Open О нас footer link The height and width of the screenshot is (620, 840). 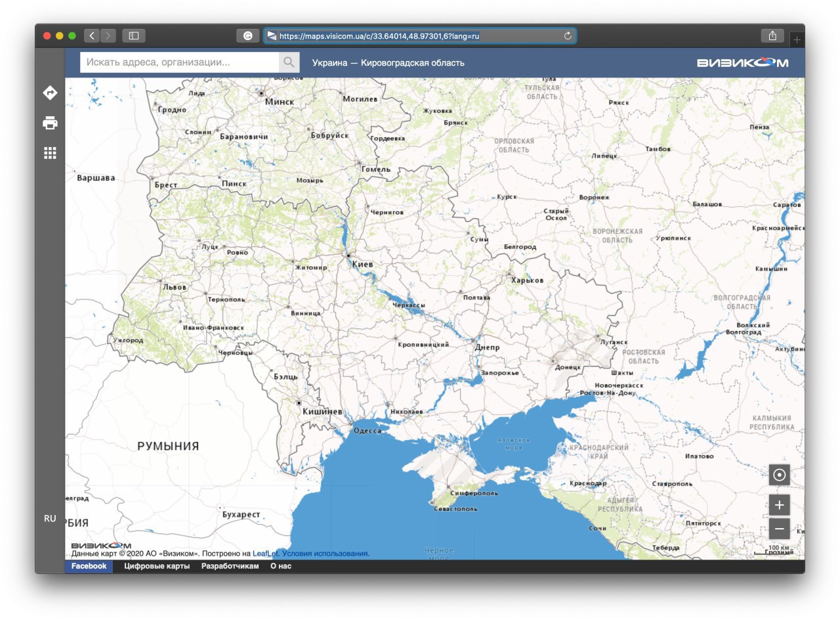coord(281,566)
